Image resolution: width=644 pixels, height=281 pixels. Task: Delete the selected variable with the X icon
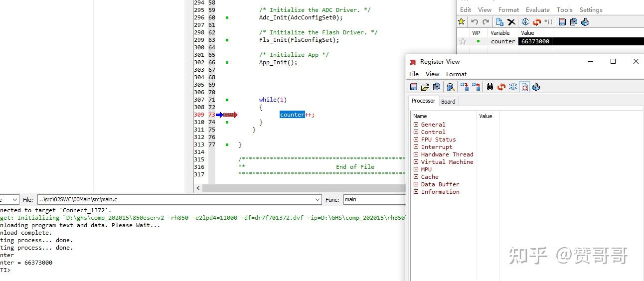pyautogui.click(x=511, y=22)
